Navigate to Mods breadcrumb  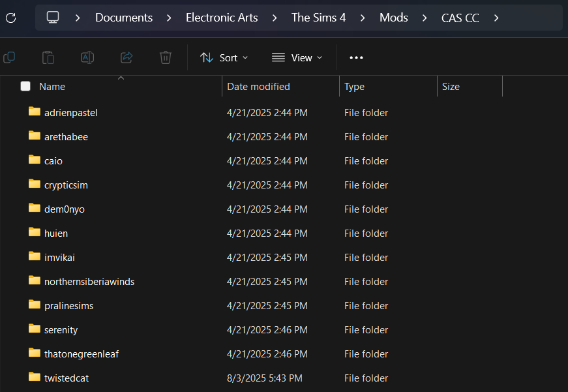click(x=394, y=18)
